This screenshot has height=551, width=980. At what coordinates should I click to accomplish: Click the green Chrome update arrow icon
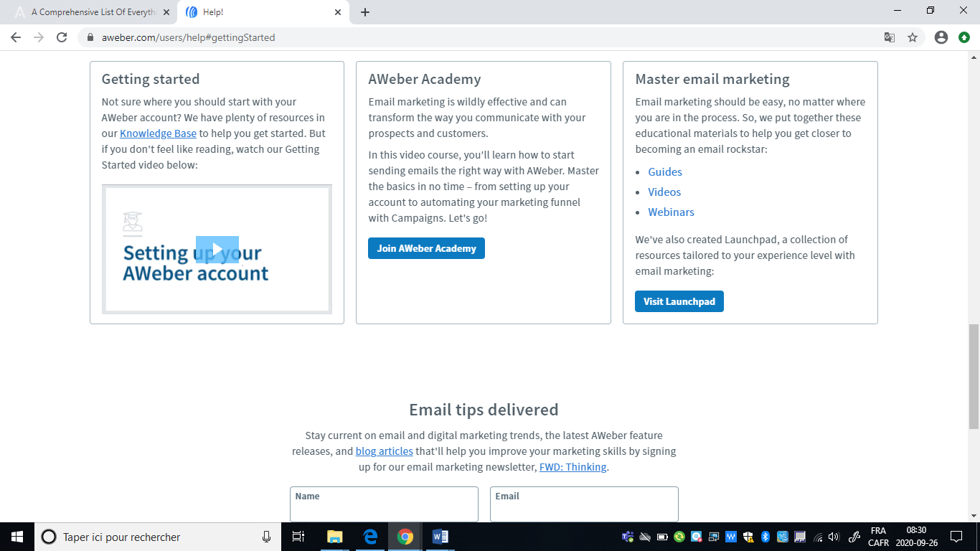click(x=964, y=37)
